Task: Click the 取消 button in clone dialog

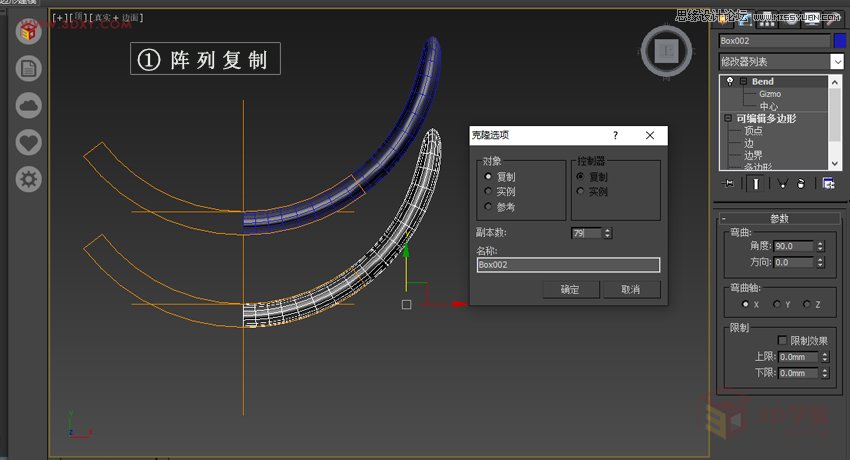Action: pyautogui.click(x=630, y=289)
